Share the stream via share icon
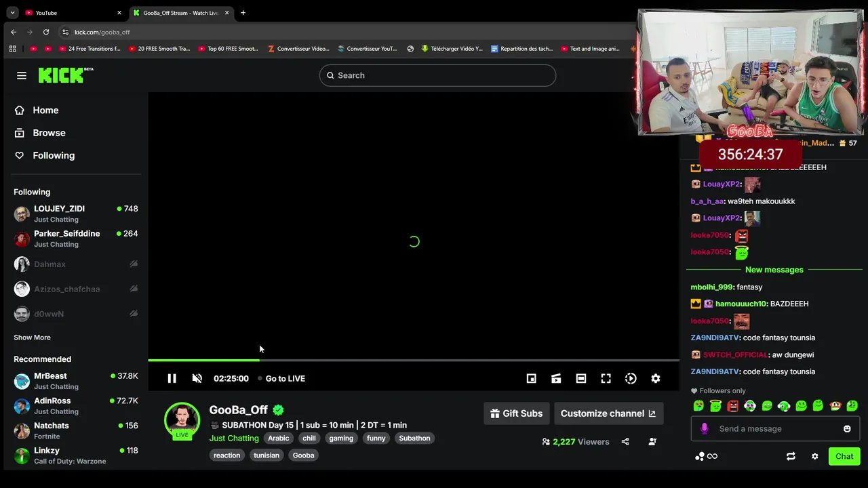The width and height of the screenshot is (868, 488). click(625, 441)
